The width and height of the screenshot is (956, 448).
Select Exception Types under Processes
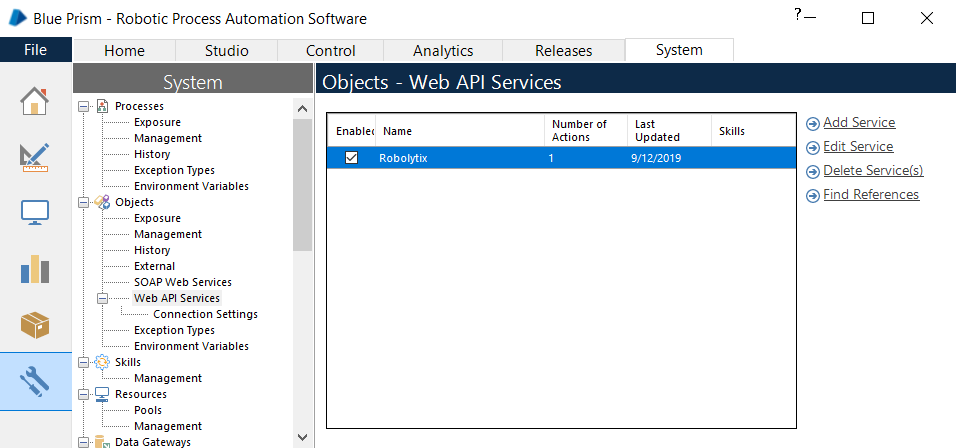(x=174, y=170)
